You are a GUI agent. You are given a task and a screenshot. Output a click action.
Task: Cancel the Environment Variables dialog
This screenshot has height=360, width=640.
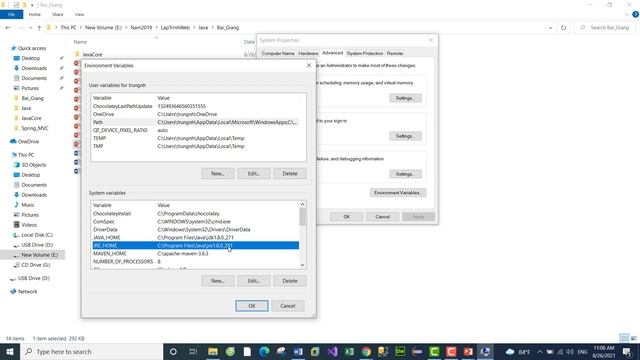[x=288, y=306]
